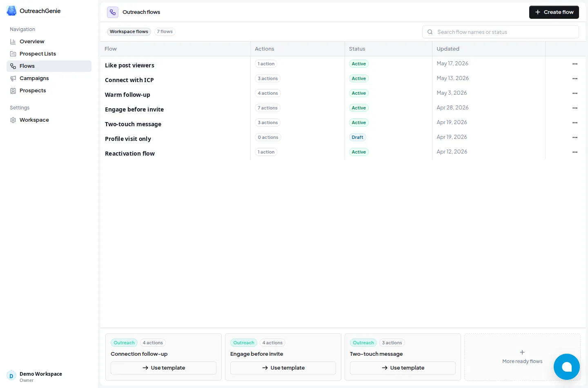Click the Draft status badge
Viewport: 588px width, 388px height.
pyautogui.click(x=358, y=137)
